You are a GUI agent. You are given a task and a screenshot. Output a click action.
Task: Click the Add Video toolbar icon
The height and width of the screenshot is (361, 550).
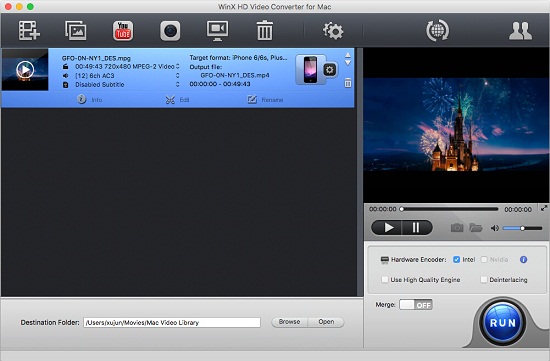(x=29, y=31)
